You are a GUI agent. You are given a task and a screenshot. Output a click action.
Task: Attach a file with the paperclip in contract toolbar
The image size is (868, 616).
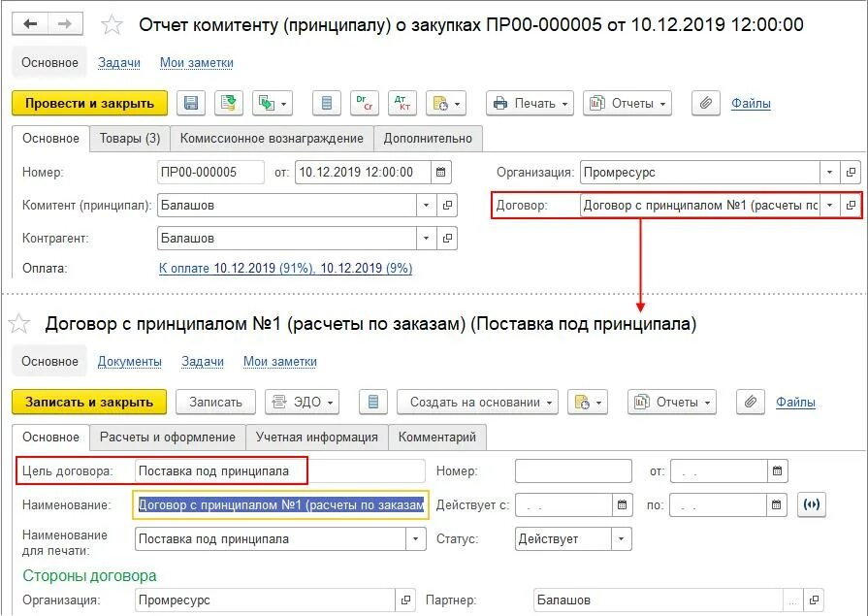point(750,403)
